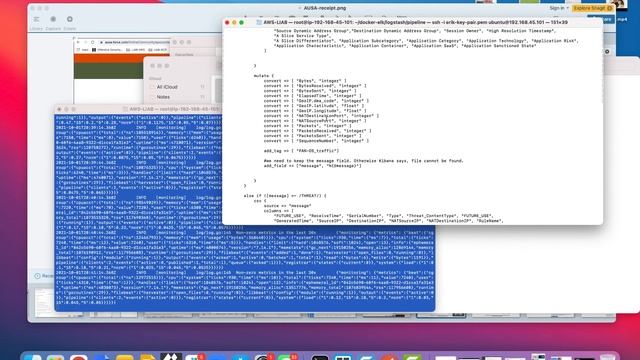Click the convert "GeoIP.dma_code" line
Screen dimensions: 640x360
point(316,100)
